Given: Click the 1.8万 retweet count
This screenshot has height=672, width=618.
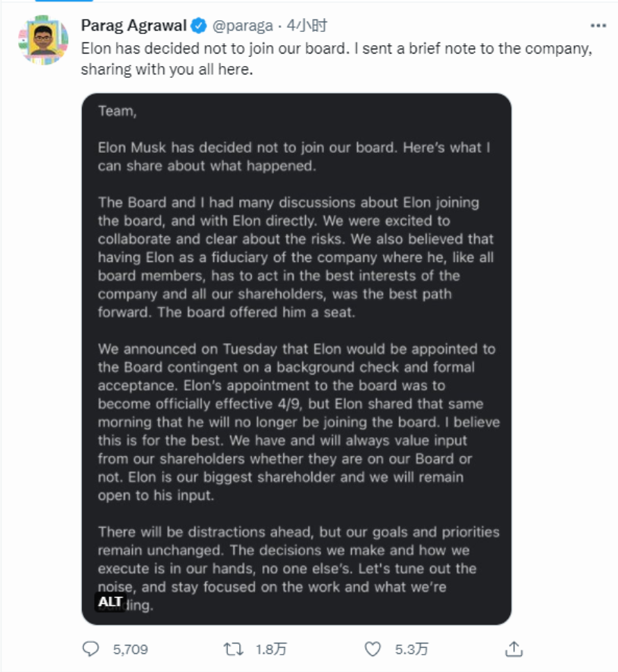Looking at the screenshot, I should click(x=271, y=649).
